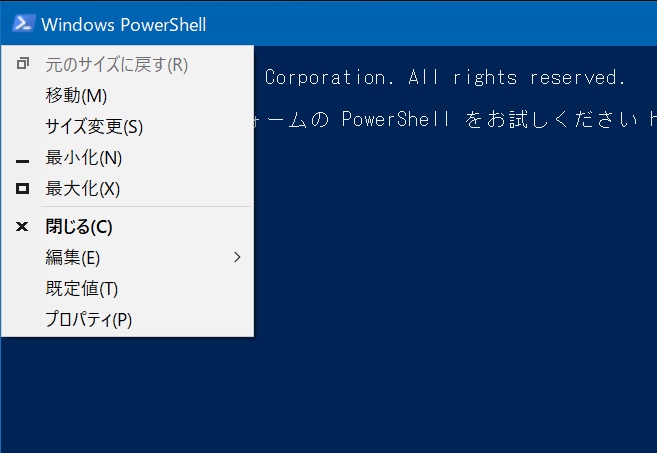This screenshot has height=453, width=657.
Task: Select 元のサイズに戻す(R) menu entry
Action: point(127,65)
